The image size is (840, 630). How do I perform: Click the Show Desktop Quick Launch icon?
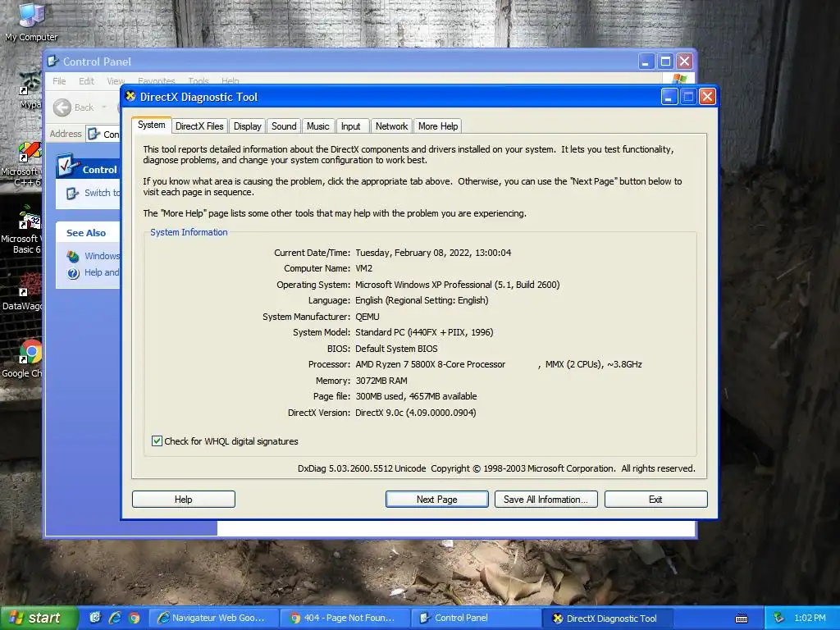click(95, 618)
